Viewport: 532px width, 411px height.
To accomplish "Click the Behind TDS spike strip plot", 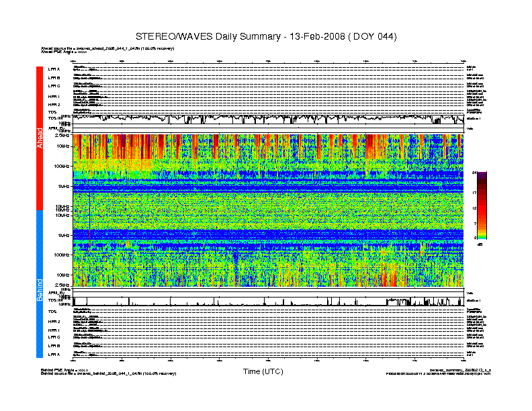I will [269, 302].
